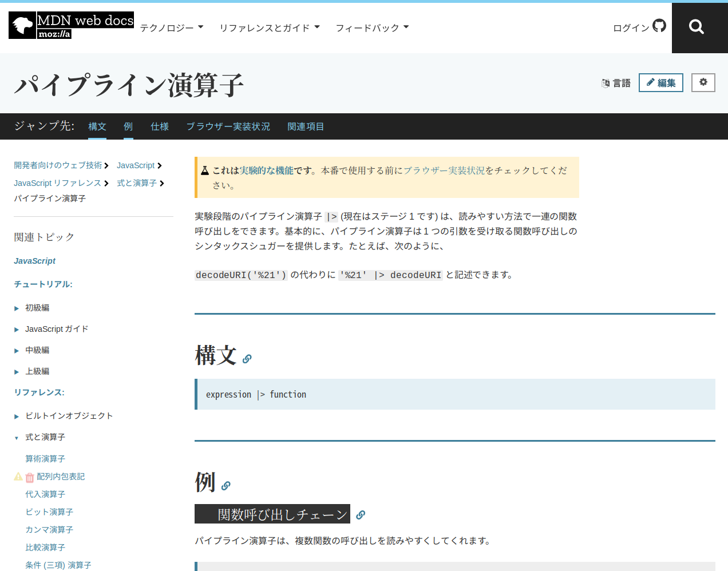The image size is (728, 571).
Task: Open the リファレンスとガイド menu
Action: click(269, 27)
